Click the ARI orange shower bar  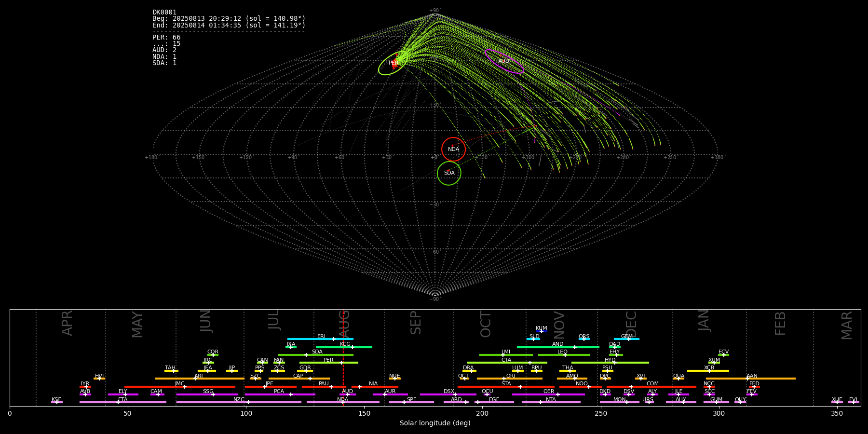pyautogui.click(x=200, y=379)
